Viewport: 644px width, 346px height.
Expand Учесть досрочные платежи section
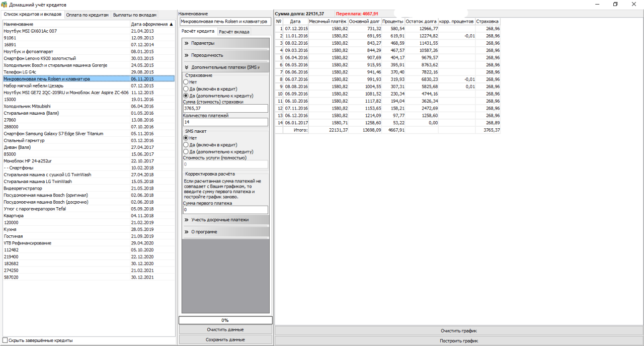(x=225, y=220)
